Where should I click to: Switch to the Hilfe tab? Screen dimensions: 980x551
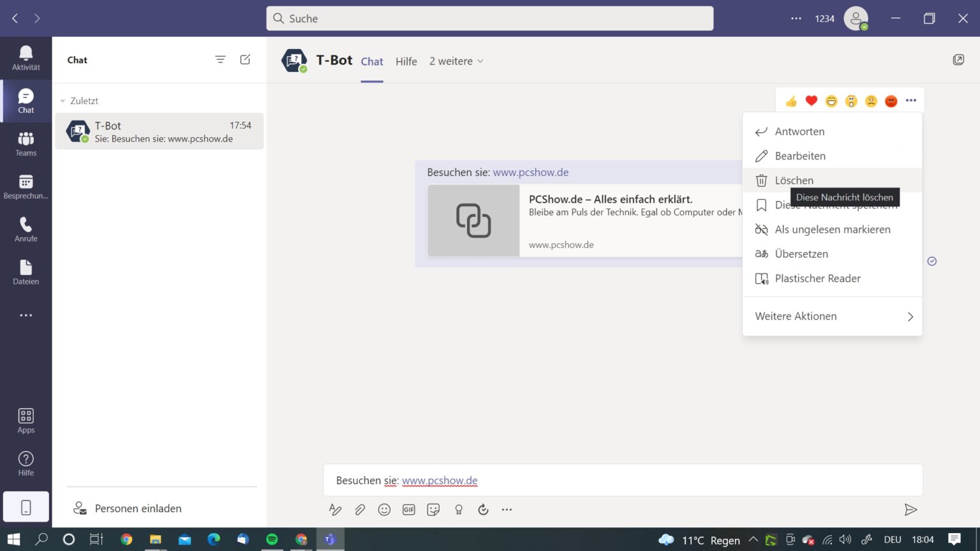(x=406, y=61)
